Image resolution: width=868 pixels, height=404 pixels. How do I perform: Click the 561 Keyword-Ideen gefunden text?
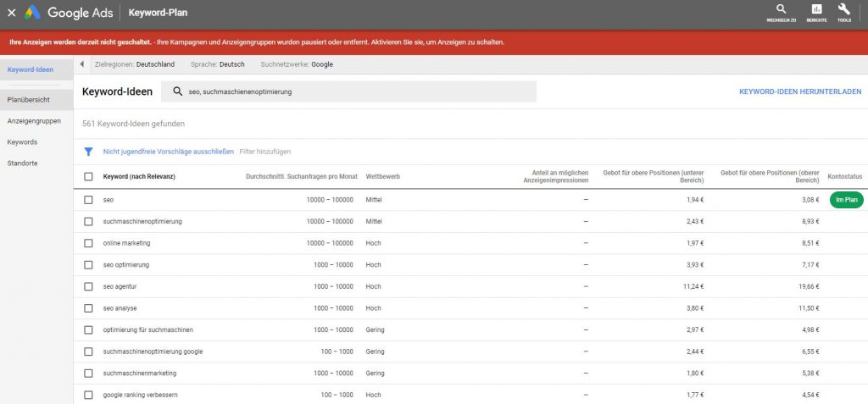click(133, 124)
